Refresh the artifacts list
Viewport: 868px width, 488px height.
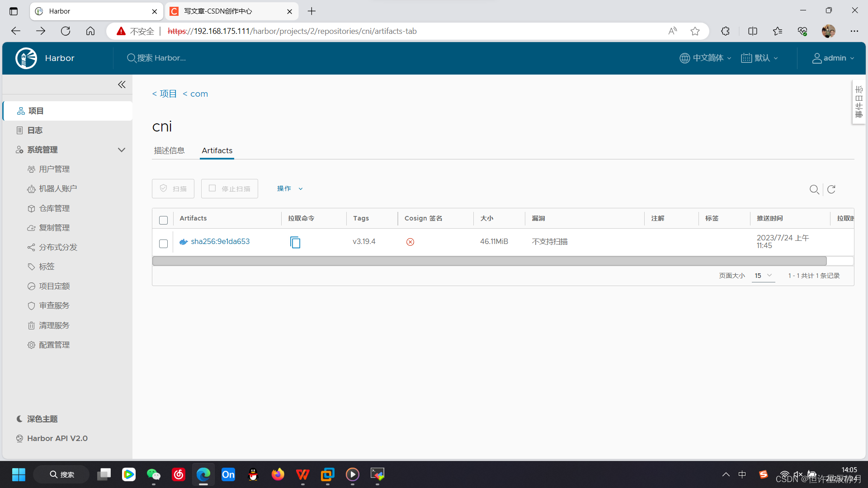click(x=831, y=189)
